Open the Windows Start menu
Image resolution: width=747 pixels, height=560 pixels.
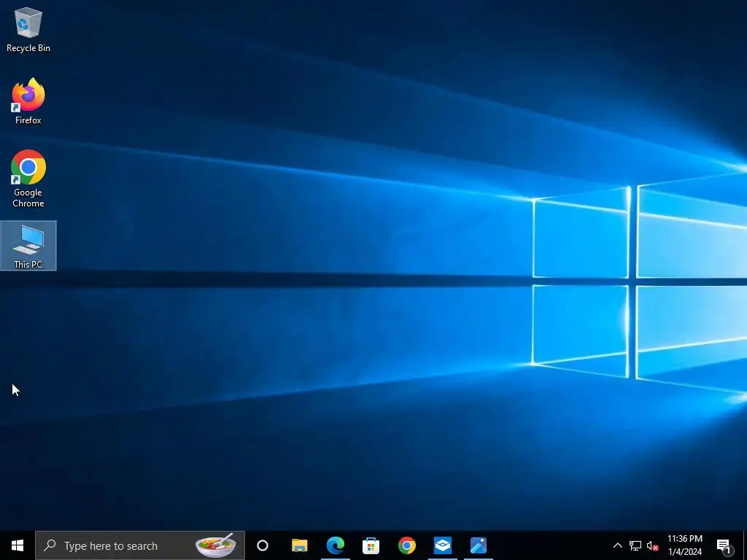(18, 545)
